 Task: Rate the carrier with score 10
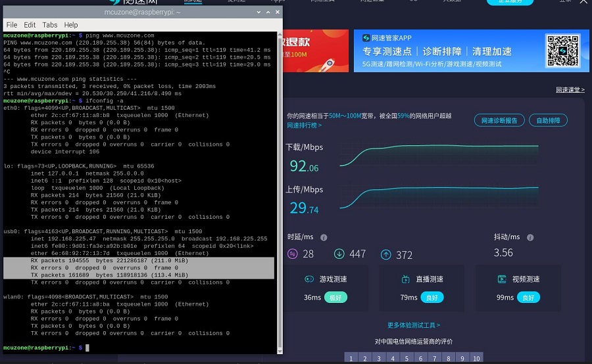(x=476, y=358)
